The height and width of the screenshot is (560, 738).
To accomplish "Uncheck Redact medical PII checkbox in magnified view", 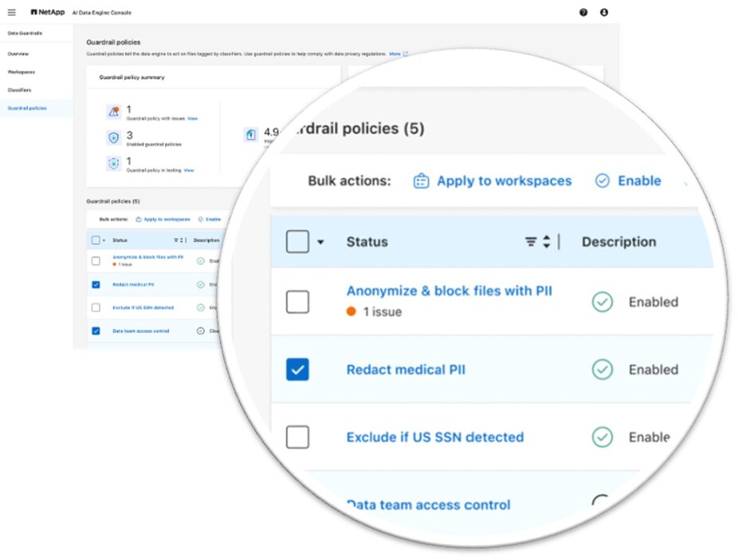I will (297, 370).
